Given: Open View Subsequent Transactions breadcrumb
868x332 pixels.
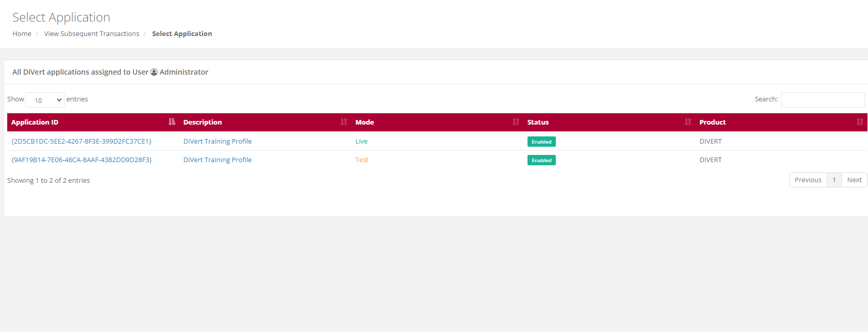Looking at the screenshot, I should click(x=92, y=34).
